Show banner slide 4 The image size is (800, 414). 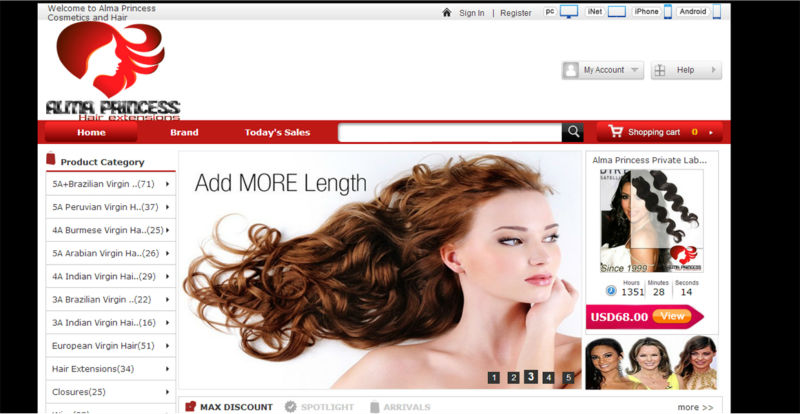pos(548,378)
